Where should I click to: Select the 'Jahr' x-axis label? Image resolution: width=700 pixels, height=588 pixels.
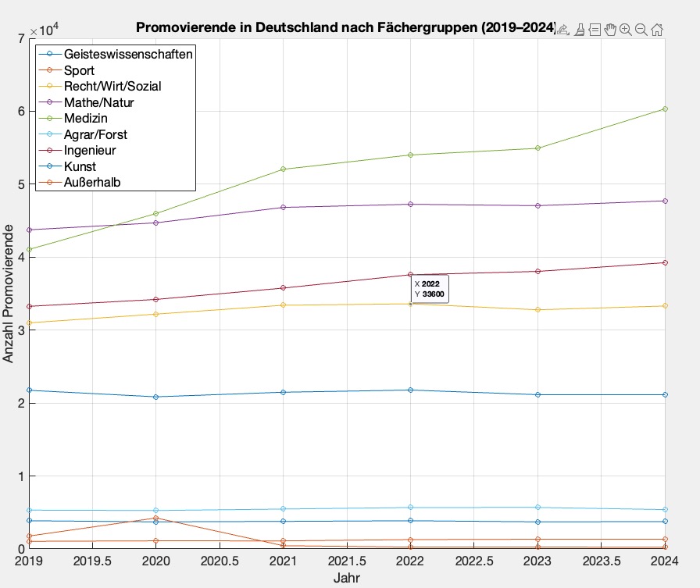[x=347, y=579]
